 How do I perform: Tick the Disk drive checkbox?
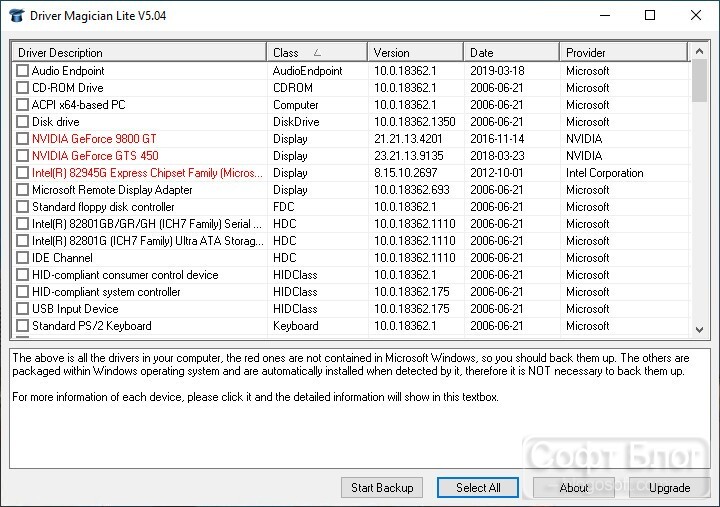tap(22, 122)
